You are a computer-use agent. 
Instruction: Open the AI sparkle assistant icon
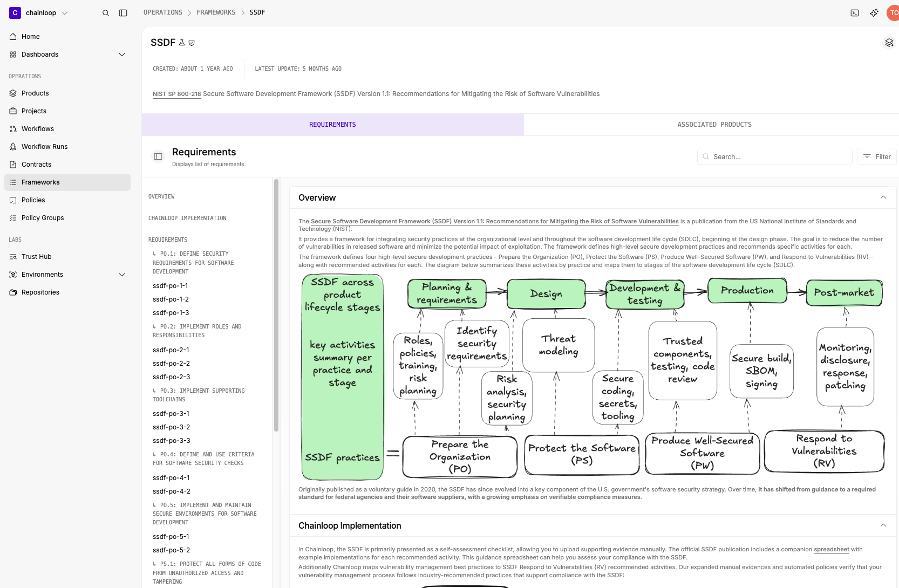click(x=874, y=13)
